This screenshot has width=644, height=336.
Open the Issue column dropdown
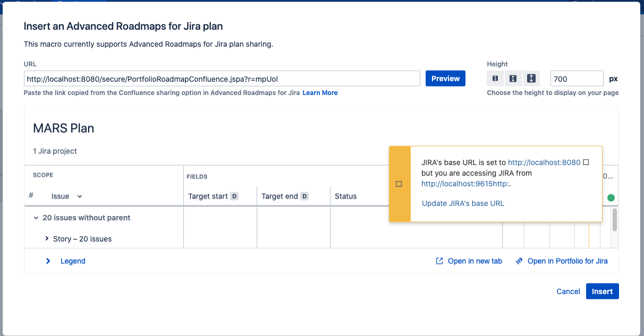point(80,196)
